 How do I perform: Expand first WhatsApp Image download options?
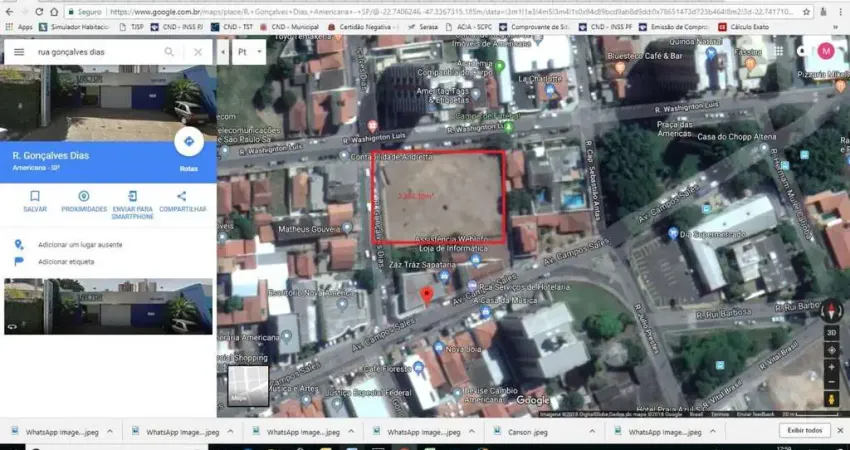[110, 432]
